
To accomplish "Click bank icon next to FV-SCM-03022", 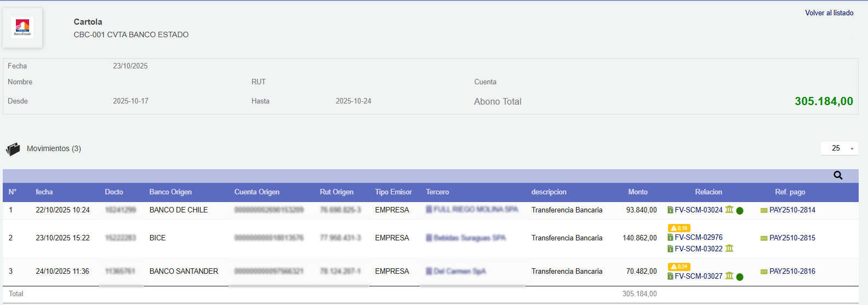I will pyautogui.click(x=729, y=249).
